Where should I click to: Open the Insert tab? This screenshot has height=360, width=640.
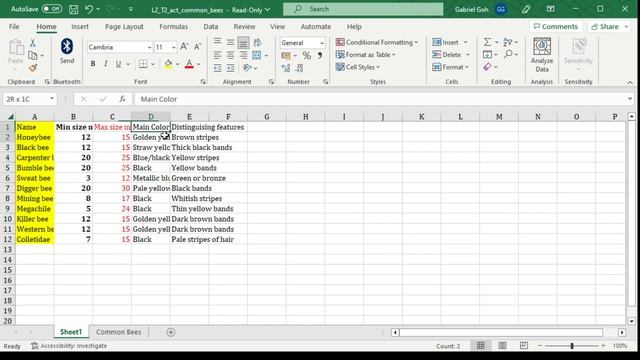(80, 27)
